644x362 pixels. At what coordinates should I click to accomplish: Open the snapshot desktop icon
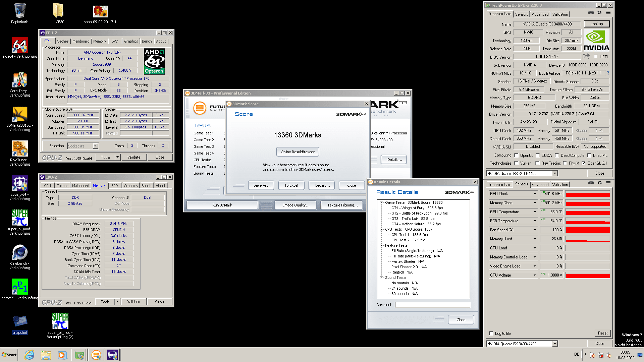[x=20, y=325]
